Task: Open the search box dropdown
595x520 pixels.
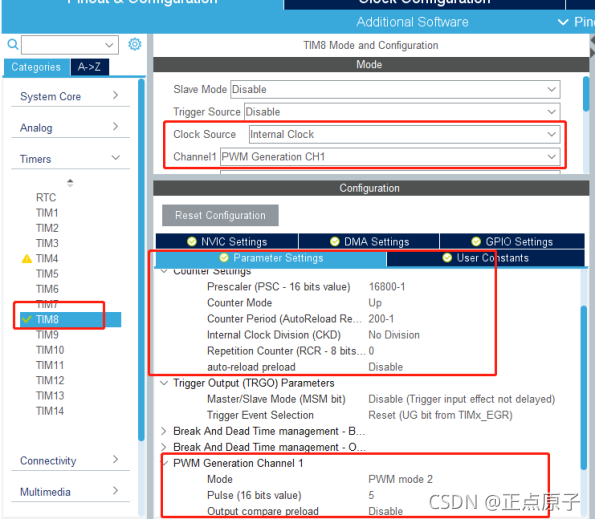Action: (x=109, y=45)
